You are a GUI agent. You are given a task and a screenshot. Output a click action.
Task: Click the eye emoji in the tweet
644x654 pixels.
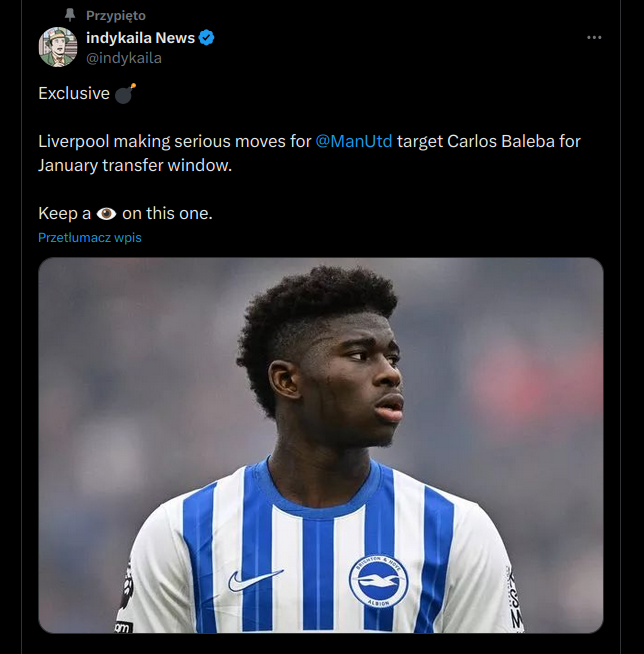point(107,213)
